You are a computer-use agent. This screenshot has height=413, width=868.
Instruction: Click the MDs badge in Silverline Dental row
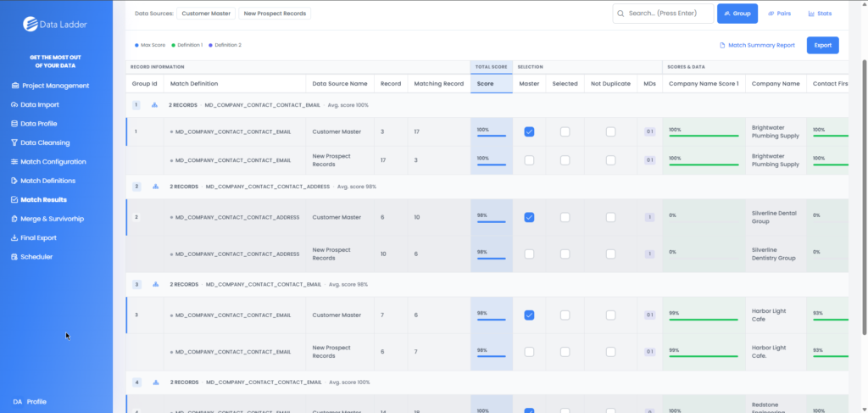click(x=648, y=218)
